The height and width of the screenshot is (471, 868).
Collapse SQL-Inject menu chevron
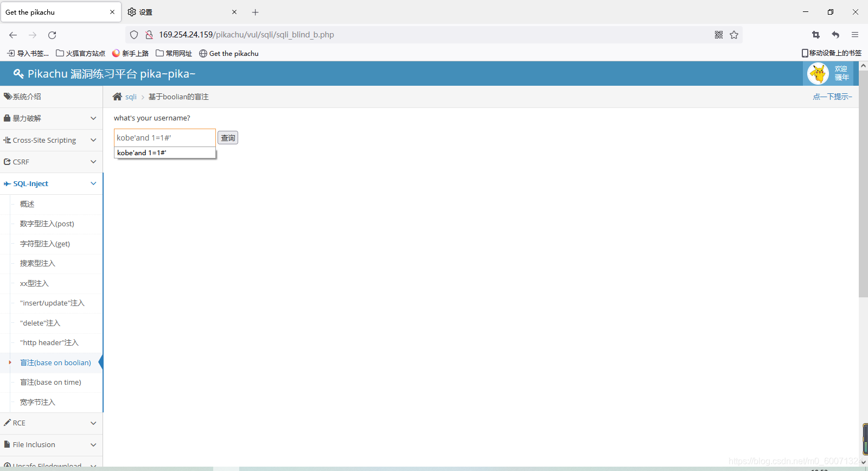tap(93, 183)
